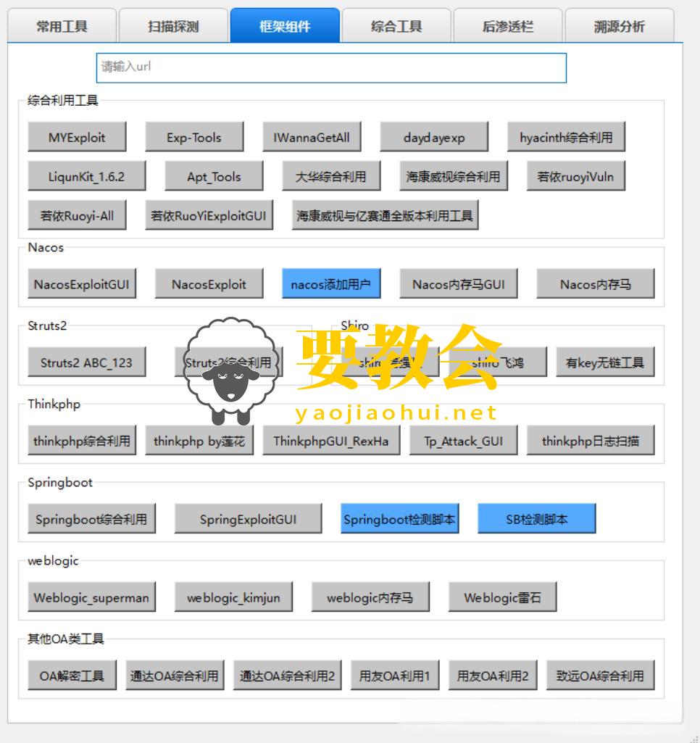Open hyacinth综合利用
Image resolution: width=700 pixels, height=743 pixels.
click(566, 137)
